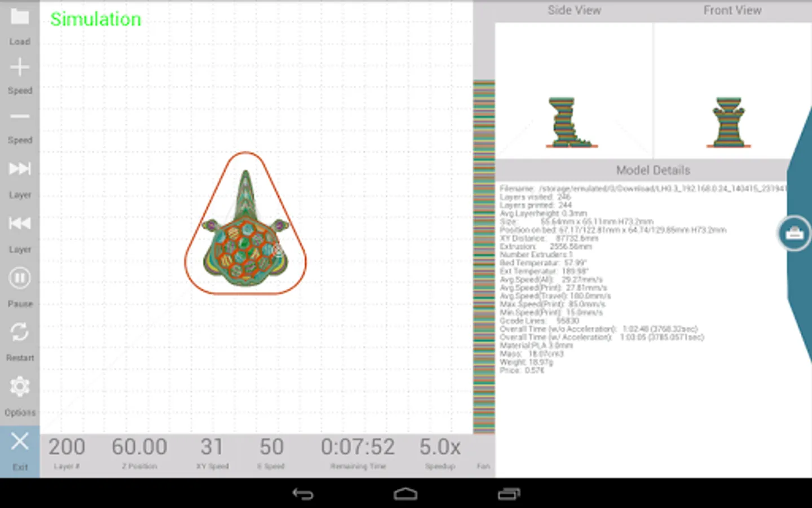Click the Min.Speed(Print) line
Viewport: 812px width, 508px height.
point(551,312)
